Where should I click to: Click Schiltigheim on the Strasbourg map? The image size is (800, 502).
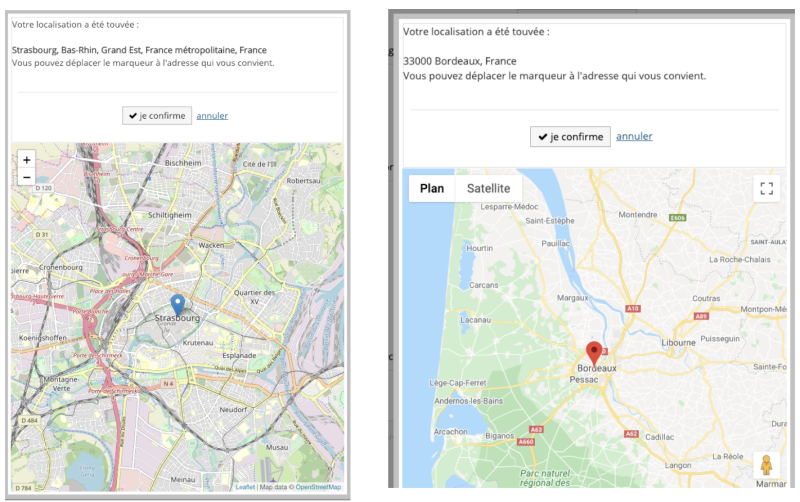click(x=170, y=214)
